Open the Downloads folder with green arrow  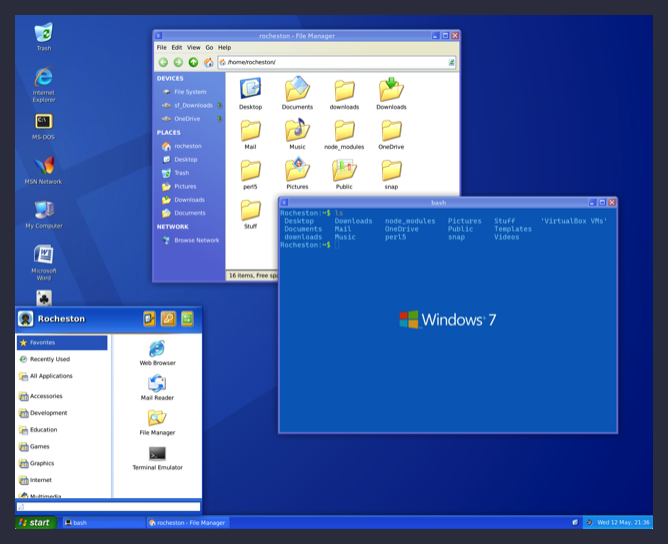391,93
